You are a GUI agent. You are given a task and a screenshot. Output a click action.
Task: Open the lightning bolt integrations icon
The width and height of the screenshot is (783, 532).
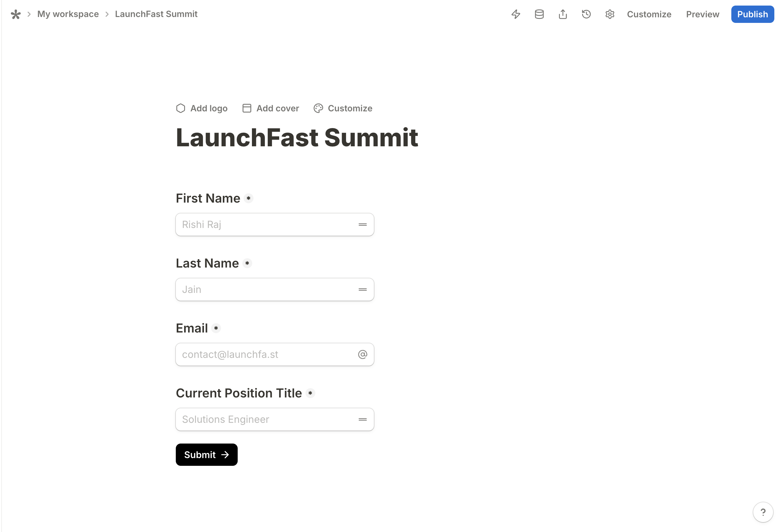tap(516, 14)
